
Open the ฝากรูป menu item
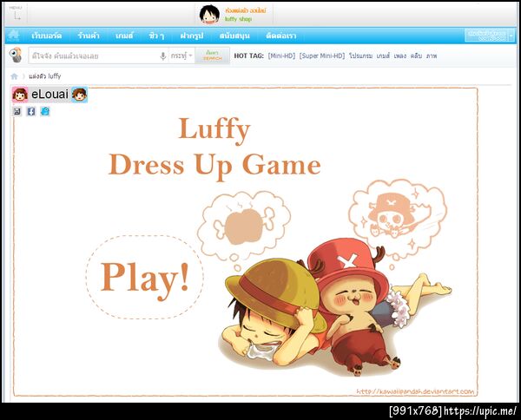[191, 36]
